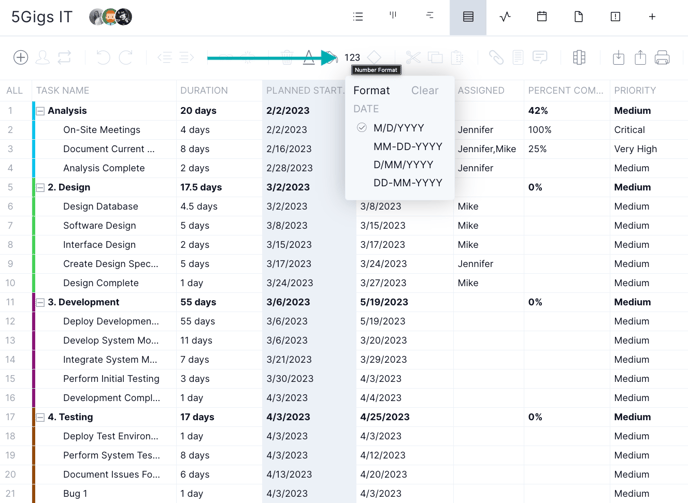Click the add task circle-plus icon
The width and height of the screenshot is (688, 503).
(x=21, y=57)
